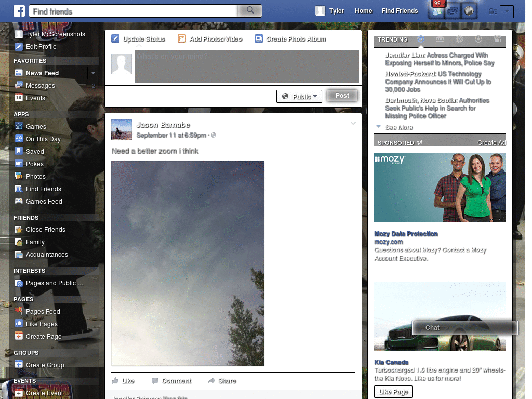Screen dimensions: 532x399
Task: Click the Pages Feed icon
Action: 19,311
